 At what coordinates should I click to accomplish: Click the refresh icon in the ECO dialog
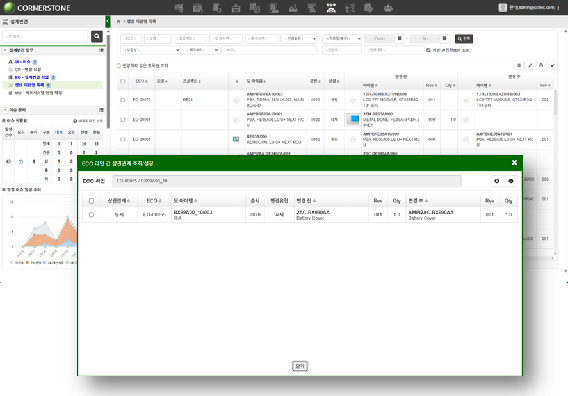[497, 181]
